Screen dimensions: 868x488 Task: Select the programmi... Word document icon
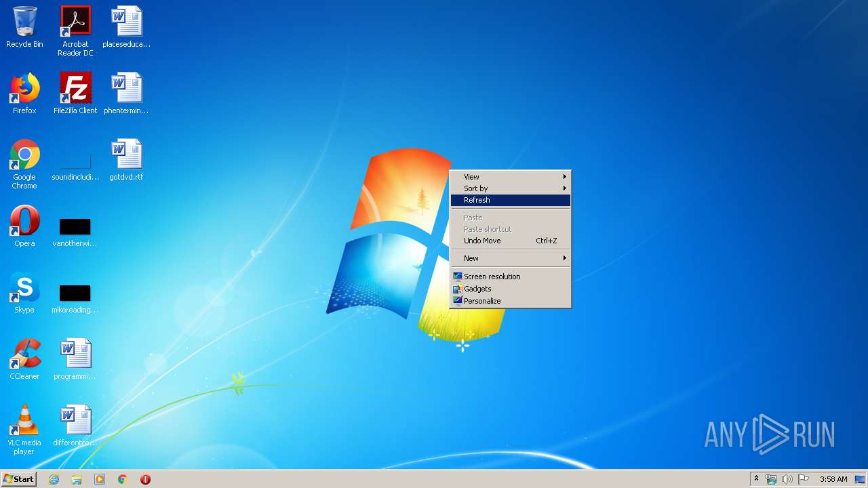(x=75, y=359)
